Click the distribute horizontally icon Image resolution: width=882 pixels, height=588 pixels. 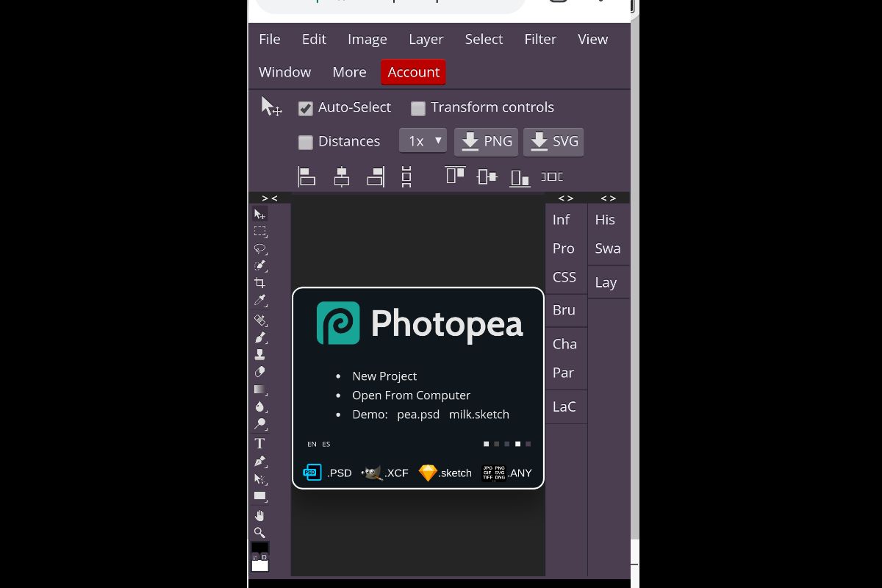[x=552, y=176]
